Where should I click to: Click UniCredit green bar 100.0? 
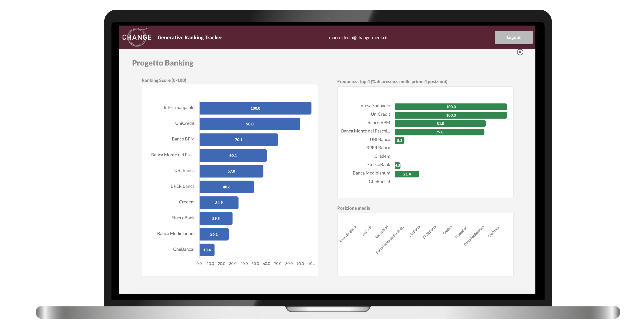[451, 115]
